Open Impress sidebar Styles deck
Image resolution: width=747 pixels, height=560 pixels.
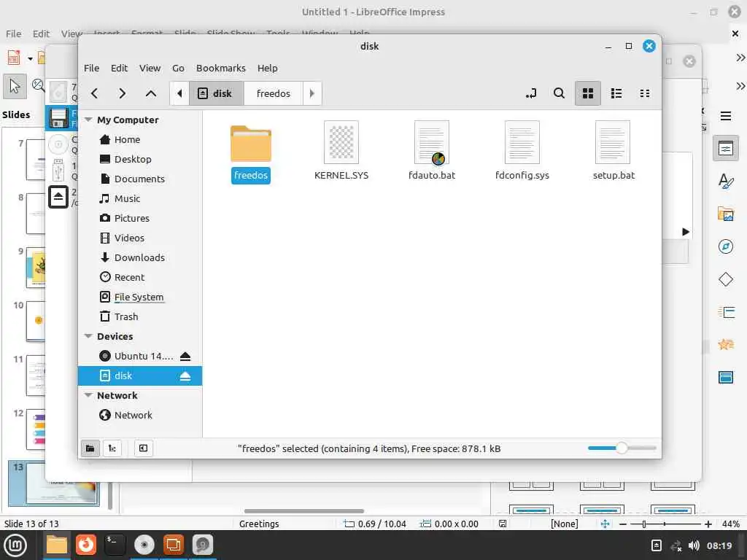point(726,182)
